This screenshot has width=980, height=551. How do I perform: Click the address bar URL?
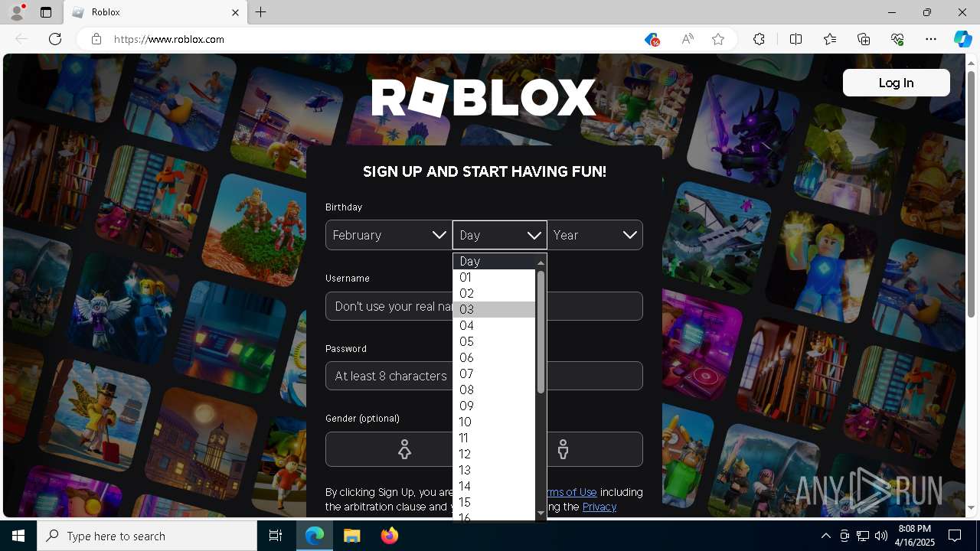(x=169, y=39)
